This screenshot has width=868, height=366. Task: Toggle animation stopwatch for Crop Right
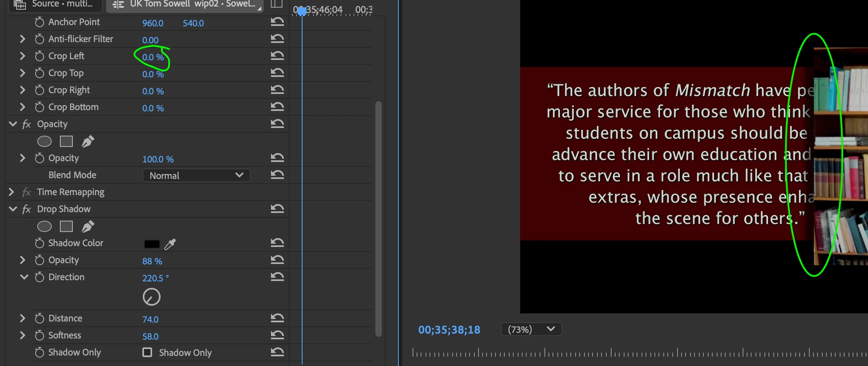(x=39, y=90)
